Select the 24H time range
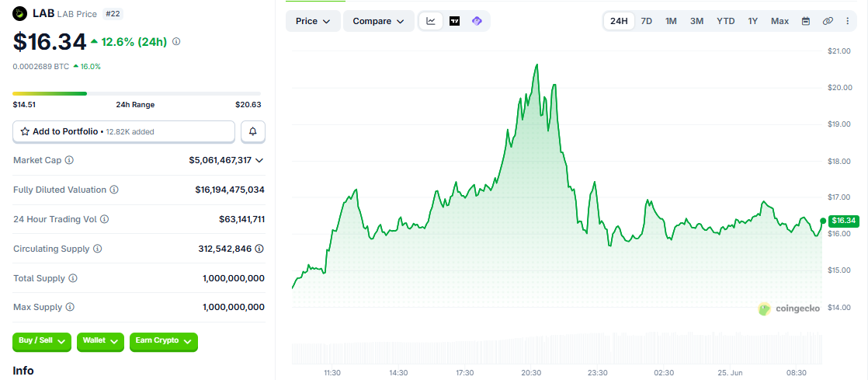Image resolution: width=868 pixels, height=380 pixels. pyautogui.click(x=619, y=21)
